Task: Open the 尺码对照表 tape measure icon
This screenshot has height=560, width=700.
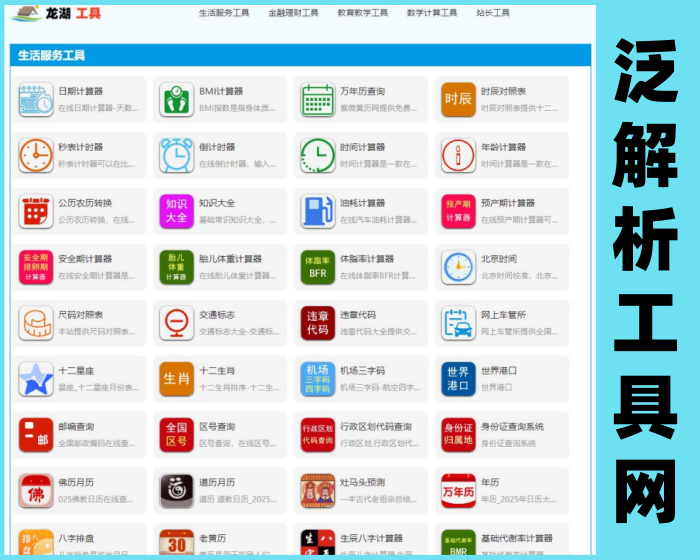Action: point(36,323)
